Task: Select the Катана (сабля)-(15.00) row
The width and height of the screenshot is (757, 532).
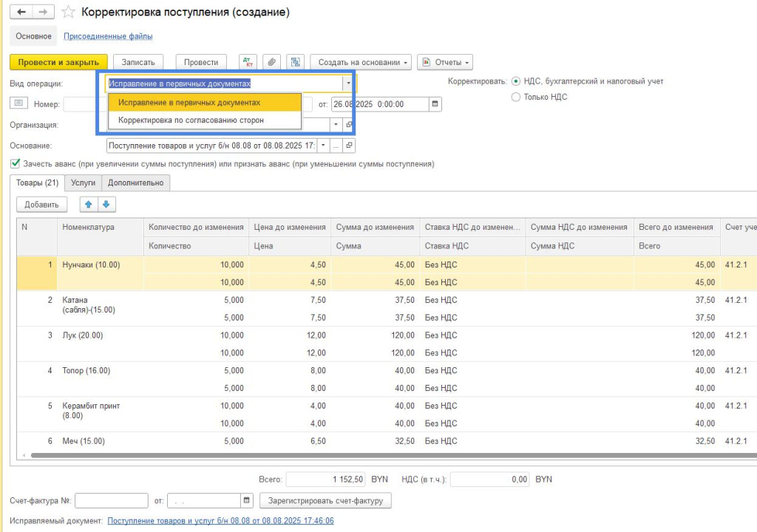Action: [386, 308]
